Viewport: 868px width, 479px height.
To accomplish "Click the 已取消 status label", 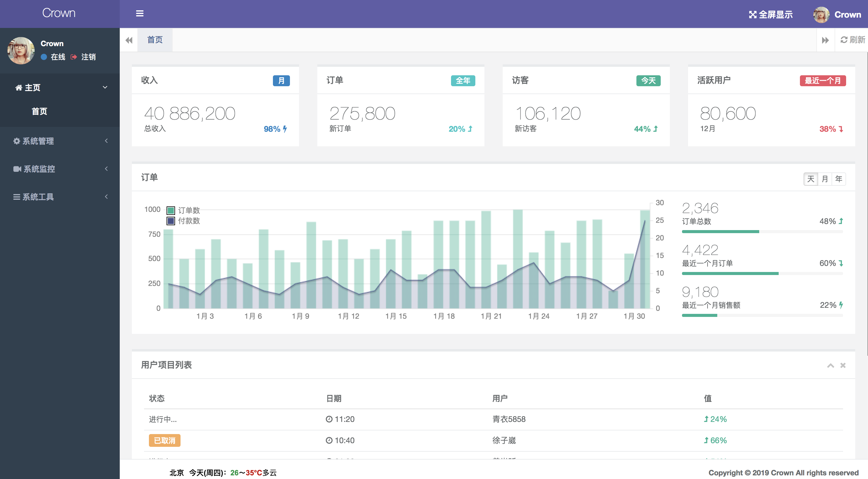I will coord(164,440).
